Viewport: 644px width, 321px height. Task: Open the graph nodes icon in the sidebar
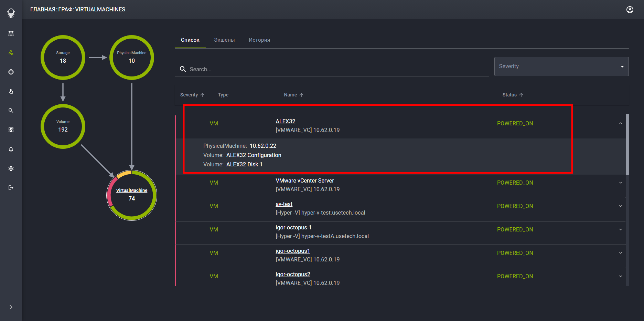click(x=11, y=53)
